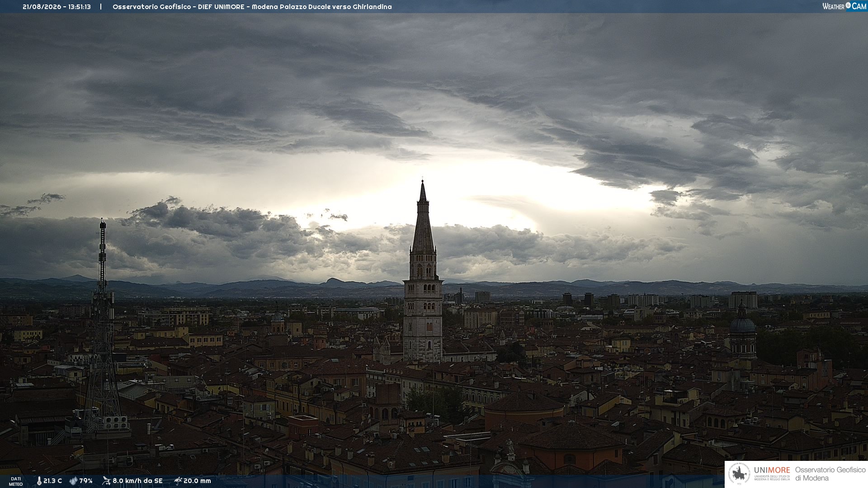Click the domed church on the right
The image size is (868, 488).
tap(742, 332)
